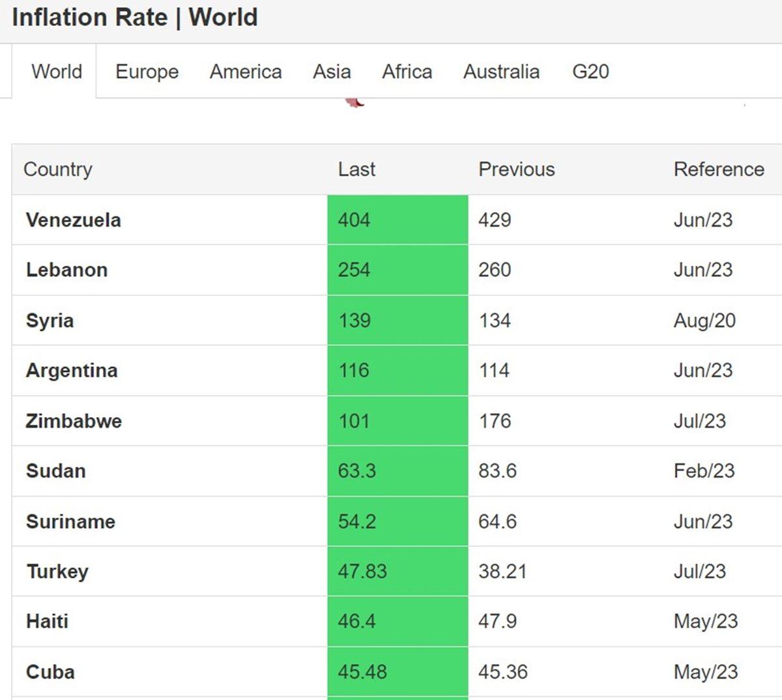This screenshot has height=700, width=782.
Task: Open the Europe tab
Action: (147, 71)
